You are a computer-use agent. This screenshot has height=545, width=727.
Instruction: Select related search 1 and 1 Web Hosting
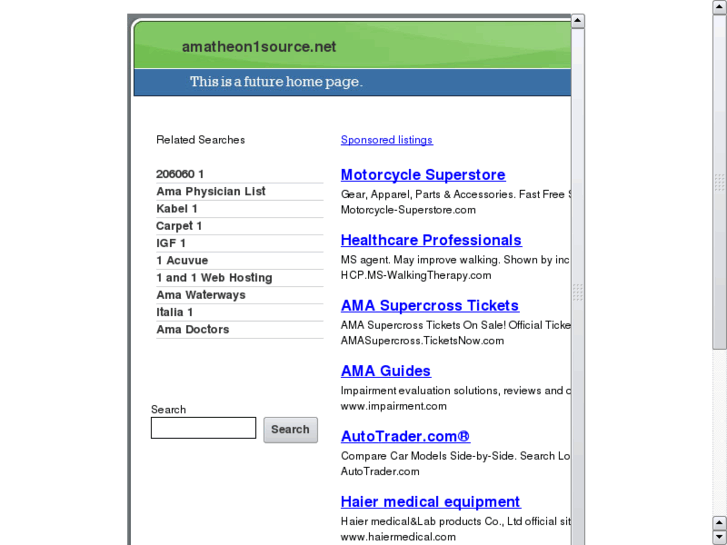pyautogui.click(x=214, y=277)
